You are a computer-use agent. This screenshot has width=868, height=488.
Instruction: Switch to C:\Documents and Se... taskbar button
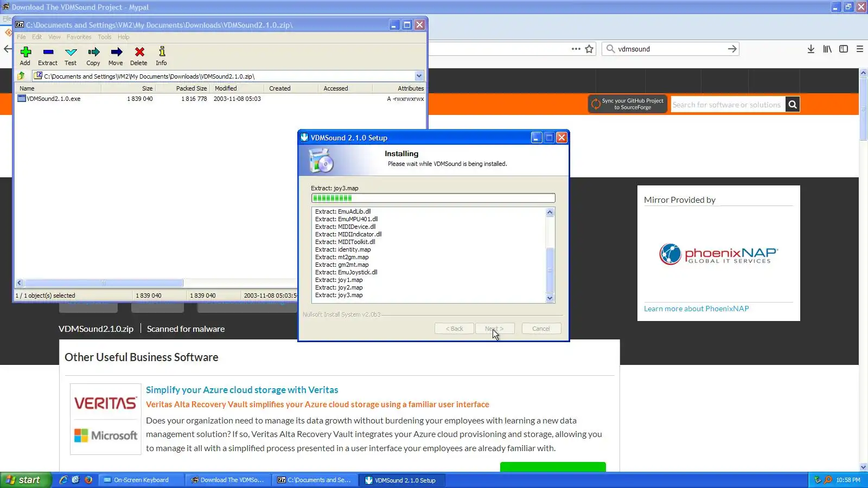[315, 480]
